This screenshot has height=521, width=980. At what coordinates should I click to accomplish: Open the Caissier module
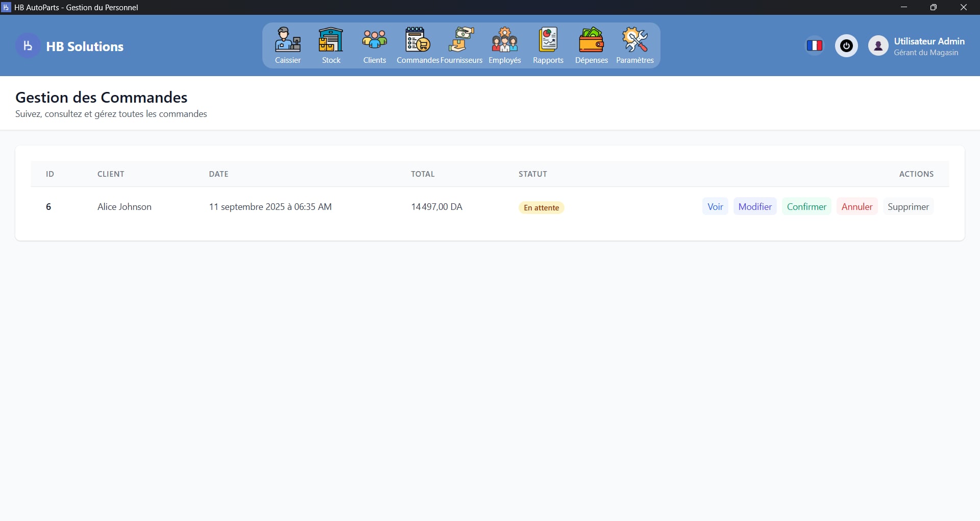pos(287,45)
